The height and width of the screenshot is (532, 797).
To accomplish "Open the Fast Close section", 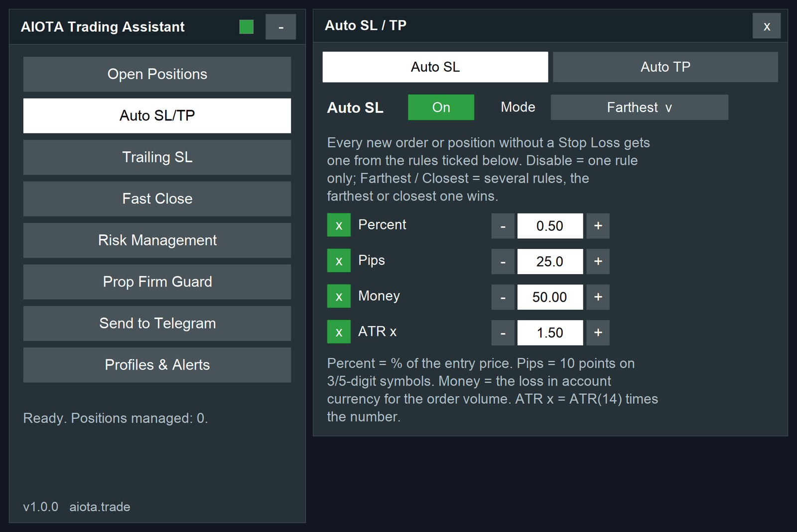I will tap(157, 199).
